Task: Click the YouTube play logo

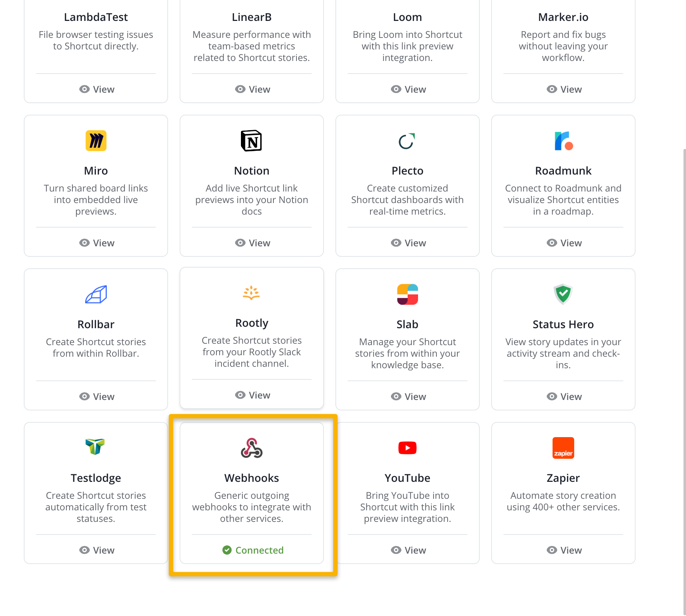Action: point(408,448)
